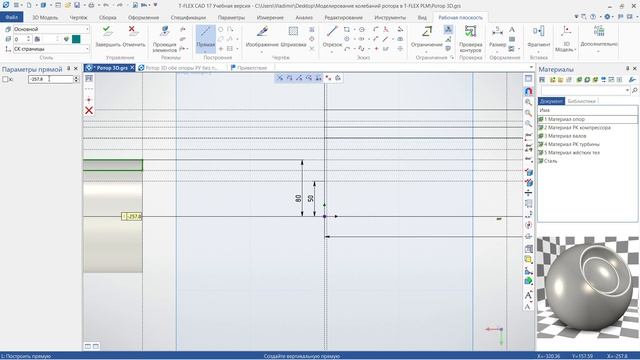Click the layer level stepper field showing 0
Viewport: 640px width, 360px height.
click(x=22, y=39)
